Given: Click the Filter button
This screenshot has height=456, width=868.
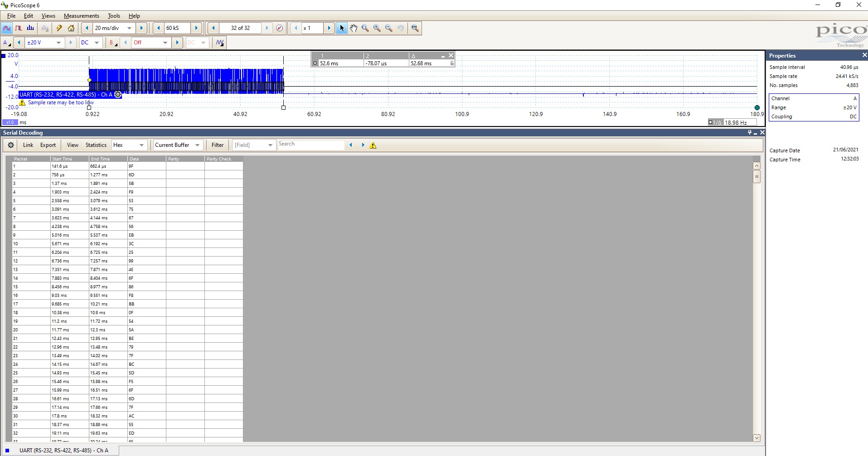Looking at the screenshot, I should (218, 145).
